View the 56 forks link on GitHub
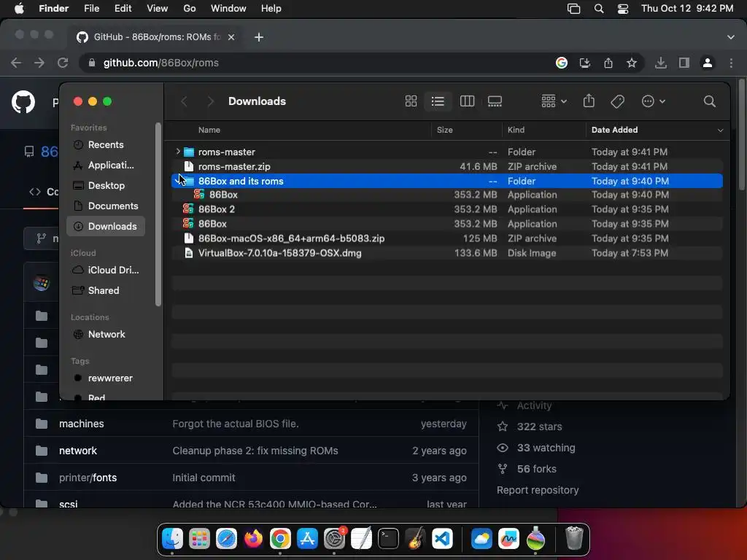The height and width of the screenshot is (560, 747). 536,469
